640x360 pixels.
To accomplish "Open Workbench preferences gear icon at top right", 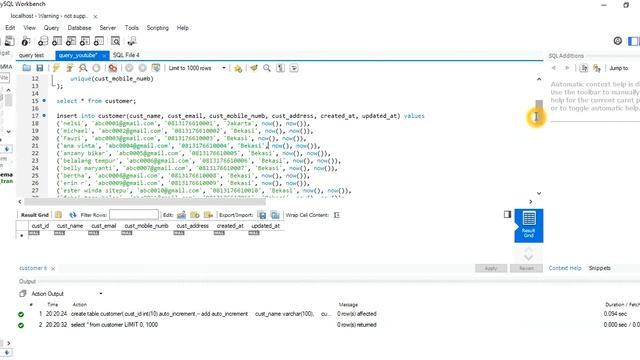I will coord(618,41).
